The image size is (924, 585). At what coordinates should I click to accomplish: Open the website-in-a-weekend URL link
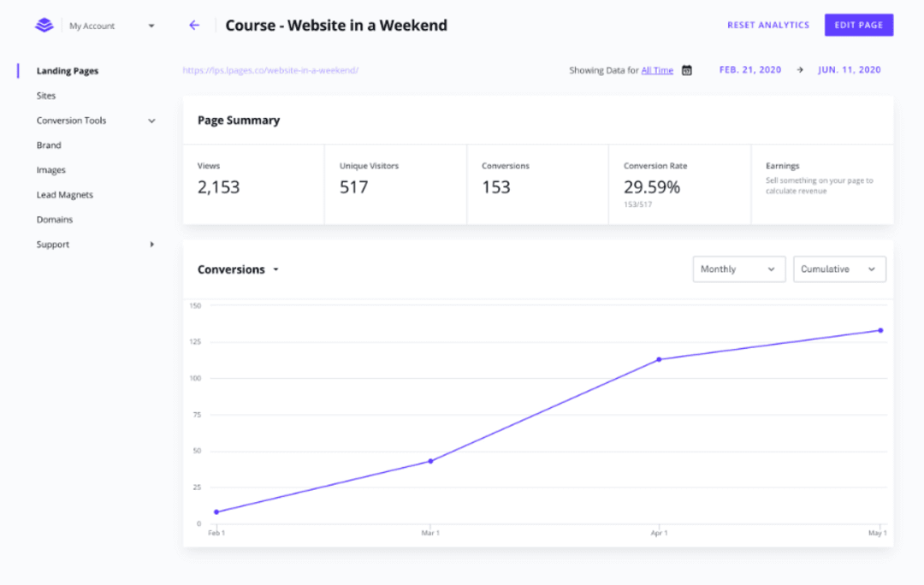tap(271, 70)
